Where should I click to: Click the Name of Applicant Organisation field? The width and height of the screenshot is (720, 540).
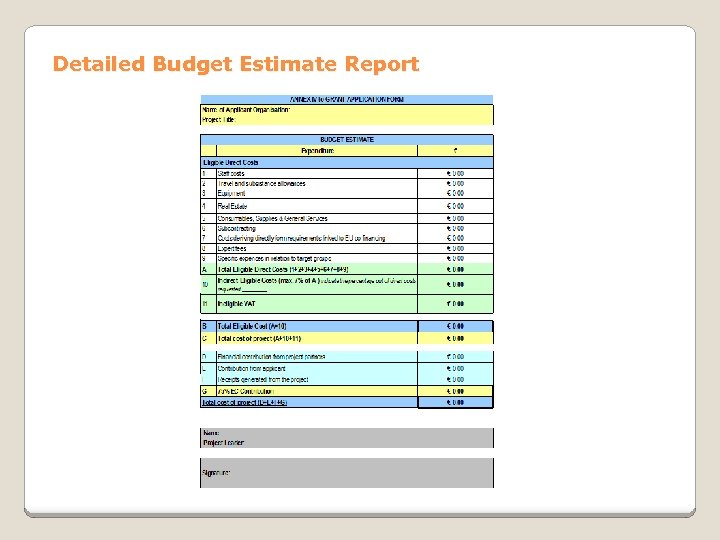click(347, 110)
